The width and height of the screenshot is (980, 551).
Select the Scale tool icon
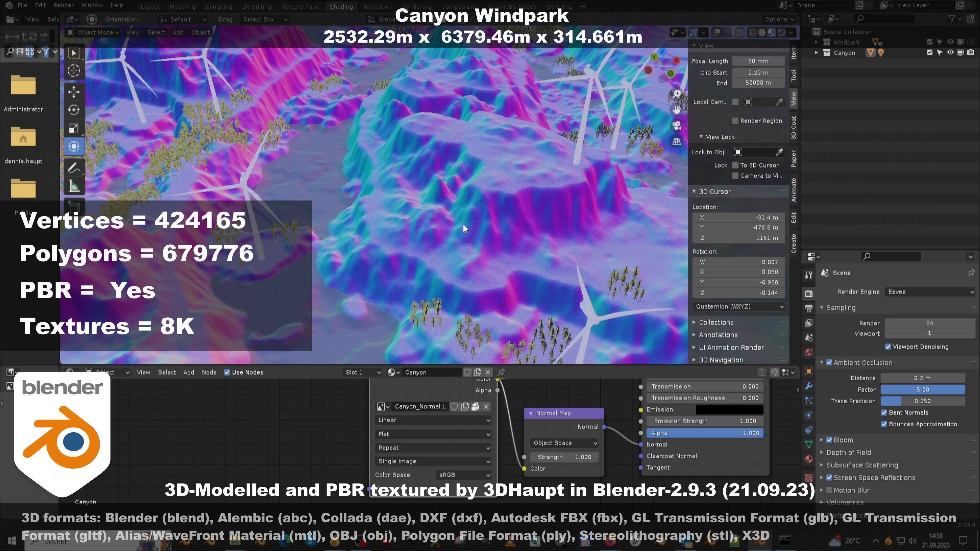point(74,128)
